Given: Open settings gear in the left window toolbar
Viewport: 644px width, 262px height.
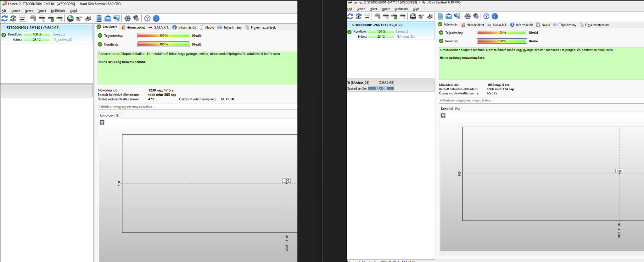Looking at the screenshot, I should 127,19.
